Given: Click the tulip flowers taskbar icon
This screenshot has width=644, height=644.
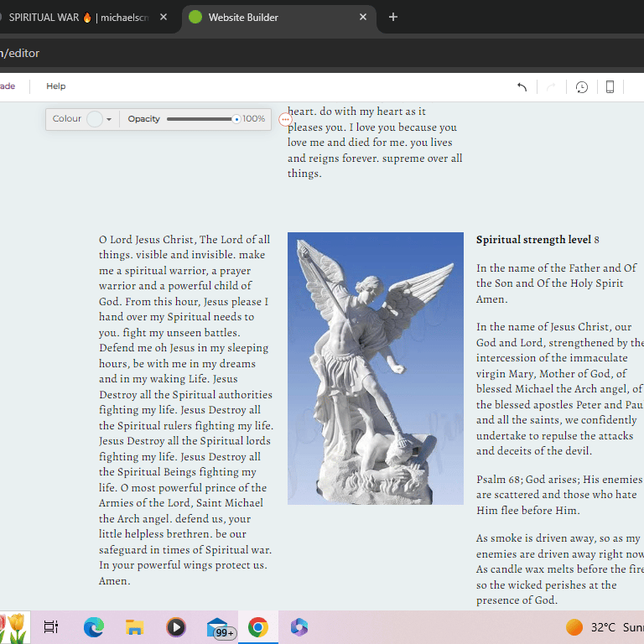Looking at the screenshot, I should [13, 627].
